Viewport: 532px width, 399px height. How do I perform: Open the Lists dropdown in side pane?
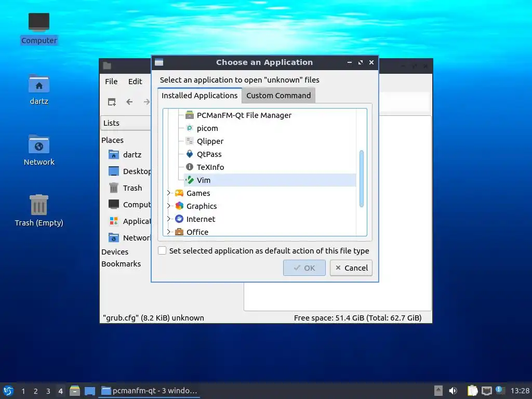click(126, 123)
